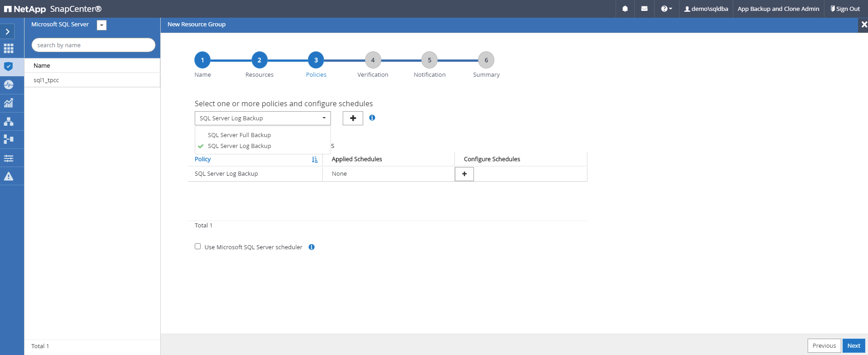Close the New Resource Group wizard
The image size is (868, 355).
[864, 25]
